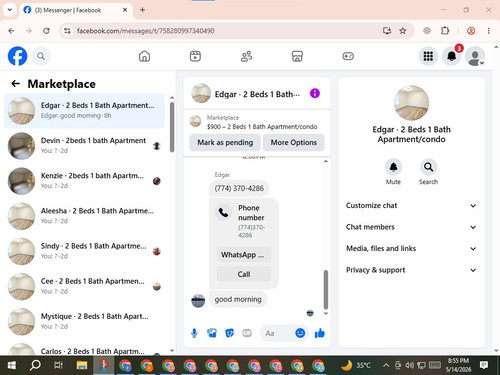Open browser extensions puzzle icon
Screen dimensions: 500x375
(445, 31)
